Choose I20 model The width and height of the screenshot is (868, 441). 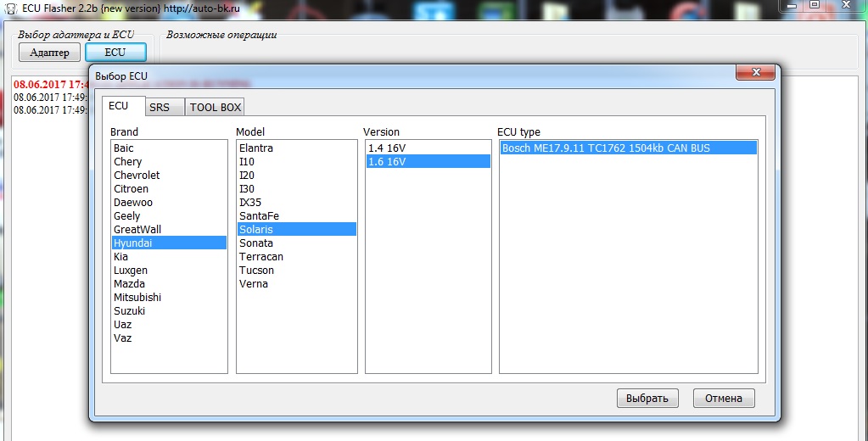pyautogui.click(x=297, y=175)
